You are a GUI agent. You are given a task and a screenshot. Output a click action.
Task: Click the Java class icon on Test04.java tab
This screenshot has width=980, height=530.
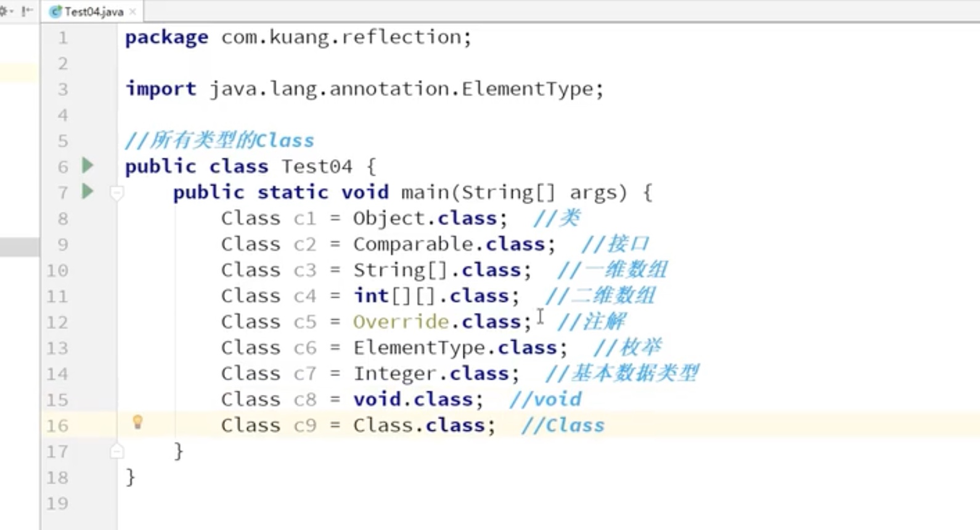click(55, 12)
